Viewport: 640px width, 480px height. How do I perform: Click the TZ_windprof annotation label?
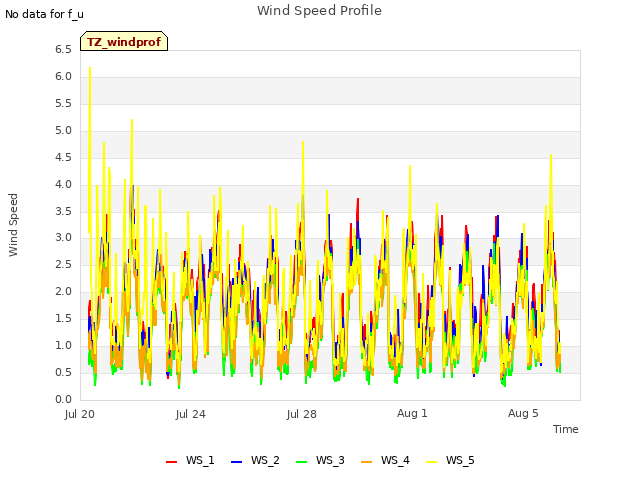[124, 42]
